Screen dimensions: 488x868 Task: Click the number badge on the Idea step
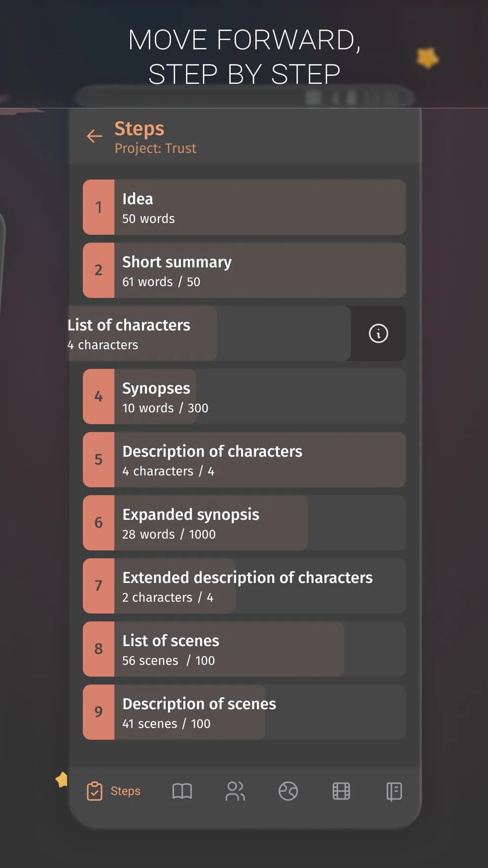point(99,207)
